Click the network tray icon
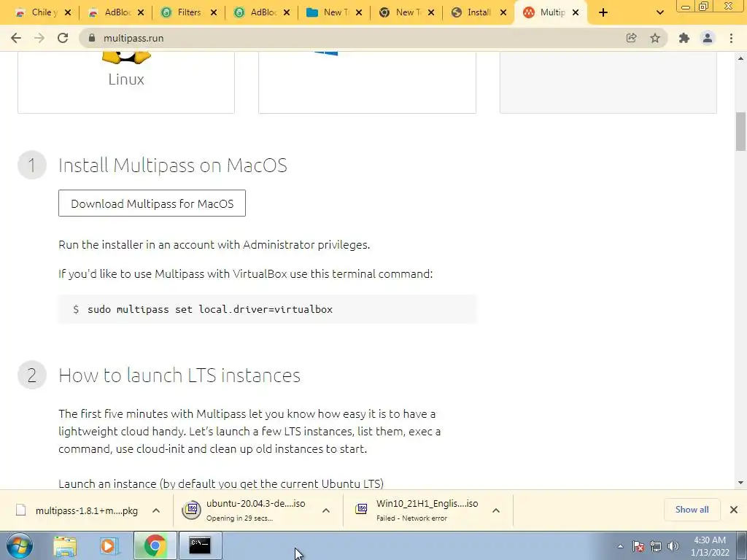 pyautogui.click(x=656, y=546)
